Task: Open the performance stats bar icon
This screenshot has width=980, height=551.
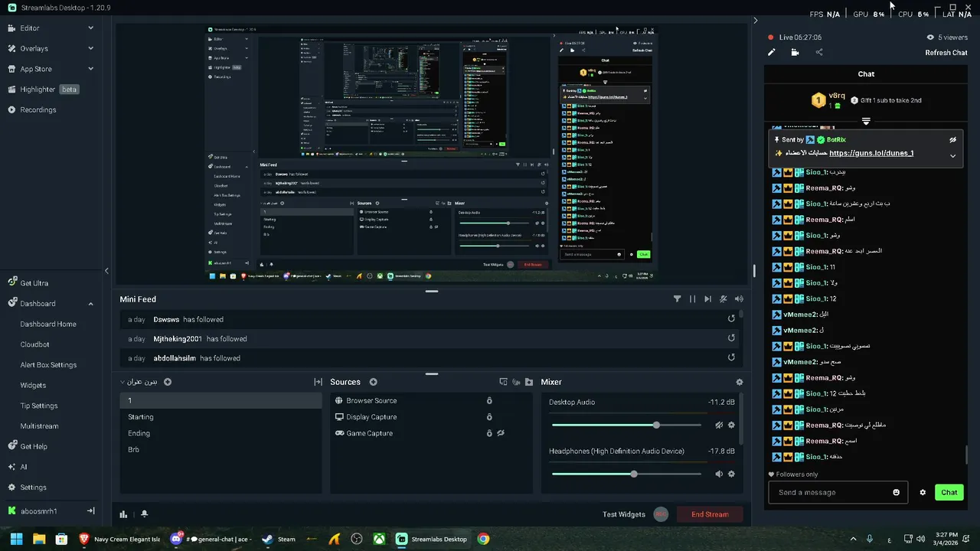Action: click(x=123, y=514)
